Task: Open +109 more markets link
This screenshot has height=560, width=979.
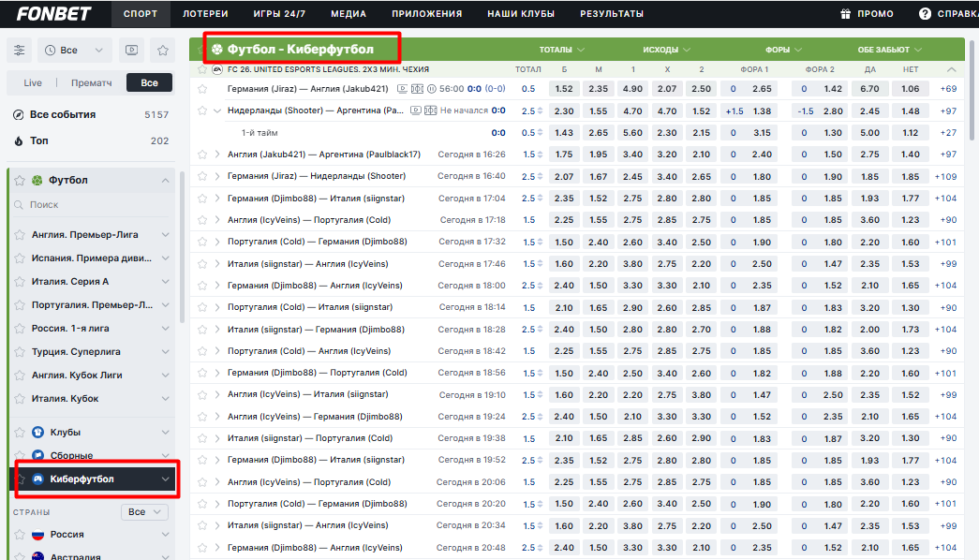Action: pos(946,177)
